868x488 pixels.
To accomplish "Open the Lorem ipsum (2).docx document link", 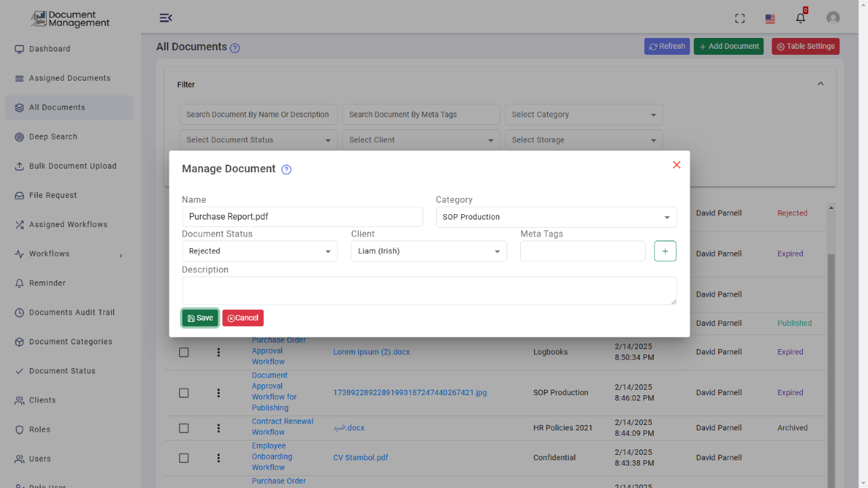I will (x=371, y=352).
